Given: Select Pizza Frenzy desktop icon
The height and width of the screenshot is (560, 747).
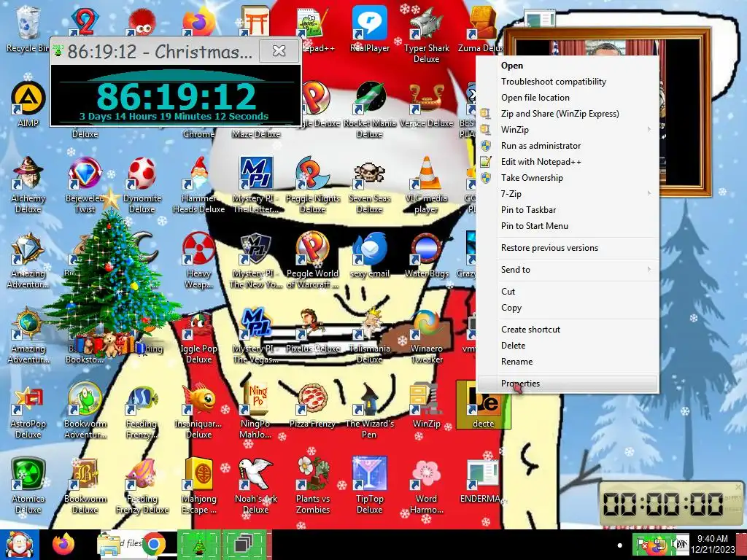Looking at the screenshot, I should [x=312, y=405].
